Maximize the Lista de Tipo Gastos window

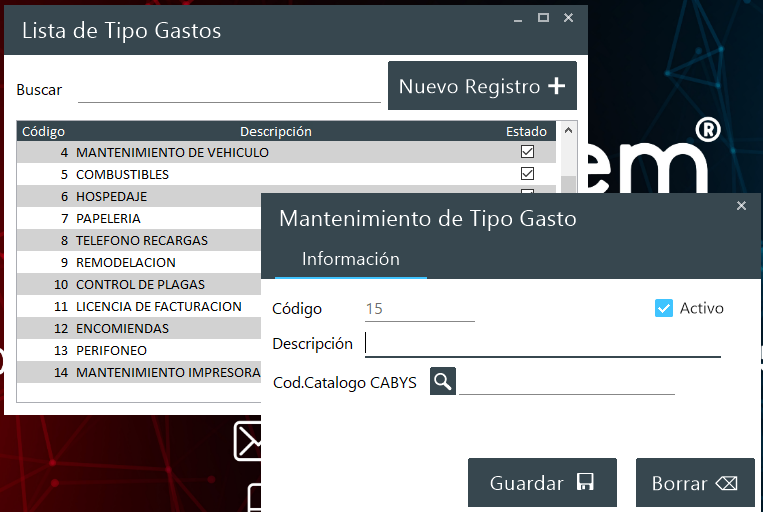click(x=543, y=18)
